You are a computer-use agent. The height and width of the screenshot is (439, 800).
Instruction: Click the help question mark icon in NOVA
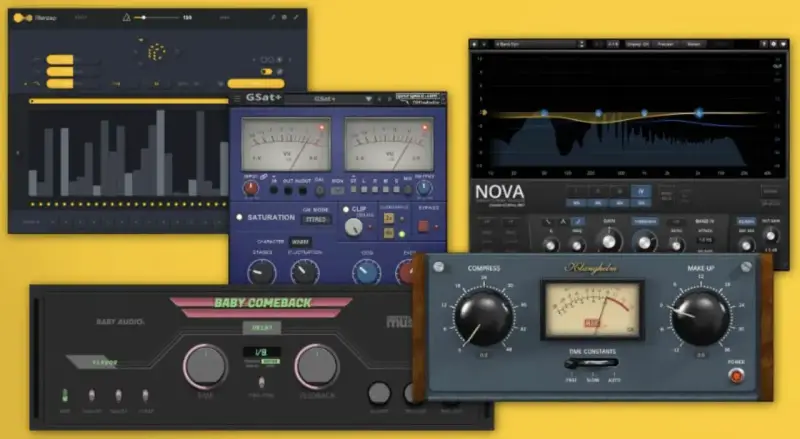tap(763, 44)
